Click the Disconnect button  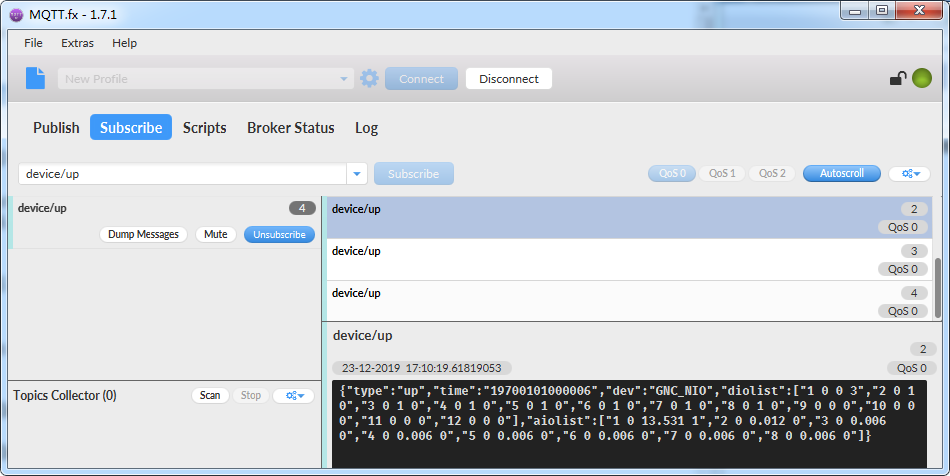[x=508, y=79]
